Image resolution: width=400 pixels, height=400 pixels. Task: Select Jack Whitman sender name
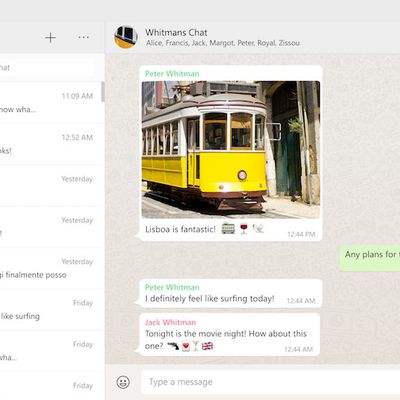pyautogui.click(x=170, y=322)
